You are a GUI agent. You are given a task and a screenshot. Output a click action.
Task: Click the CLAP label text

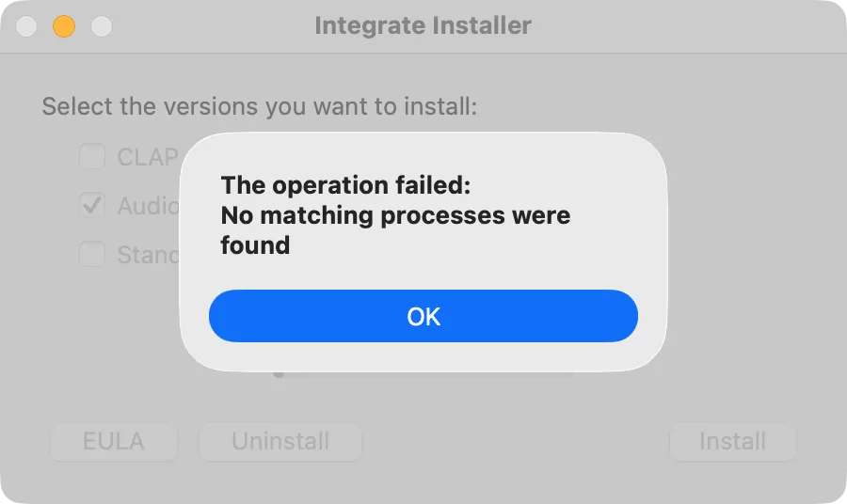coord(147,157)
